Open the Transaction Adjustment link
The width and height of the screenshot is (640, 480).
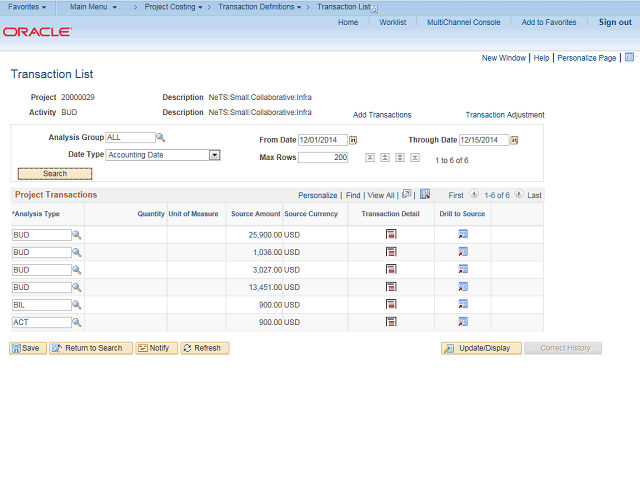pyautogui.click(x=505, y=115)
